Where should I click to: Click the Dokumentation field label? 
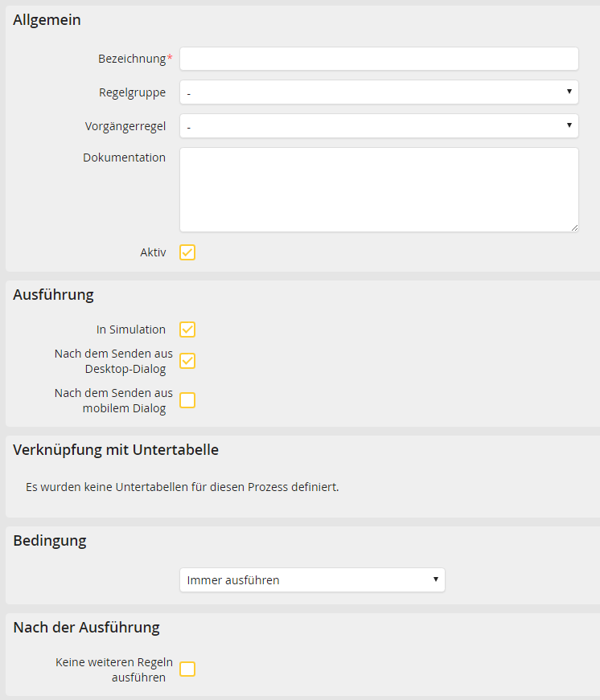point(124,158)
